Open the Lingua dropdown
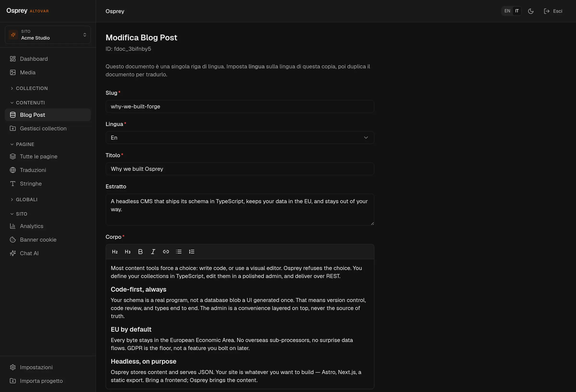The height and width of the screenshot is (392, 576). pyautogui.click(x=240, y=138)
